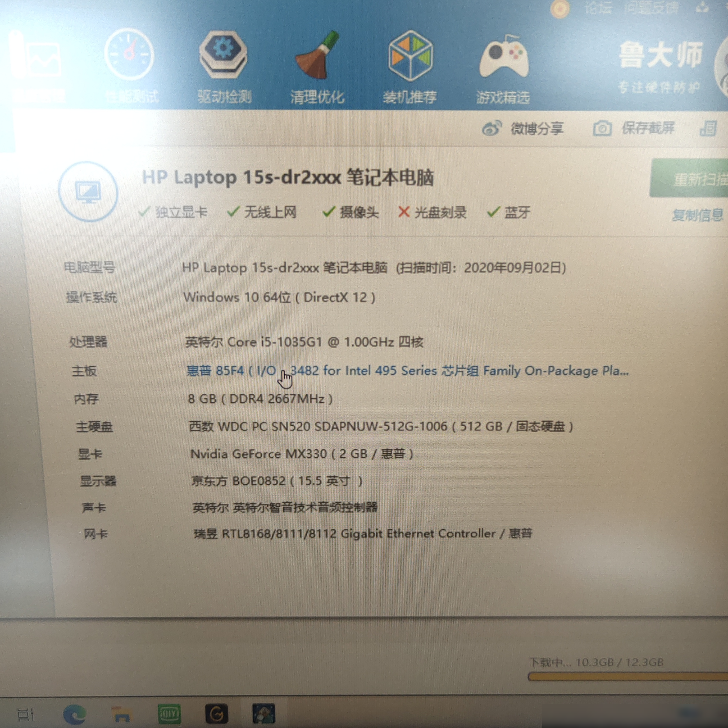Image resolution: width=728 pixels, height=728 pixels.
Task: Click the 独立显卡 feature indicator
Action: (173, 212)
